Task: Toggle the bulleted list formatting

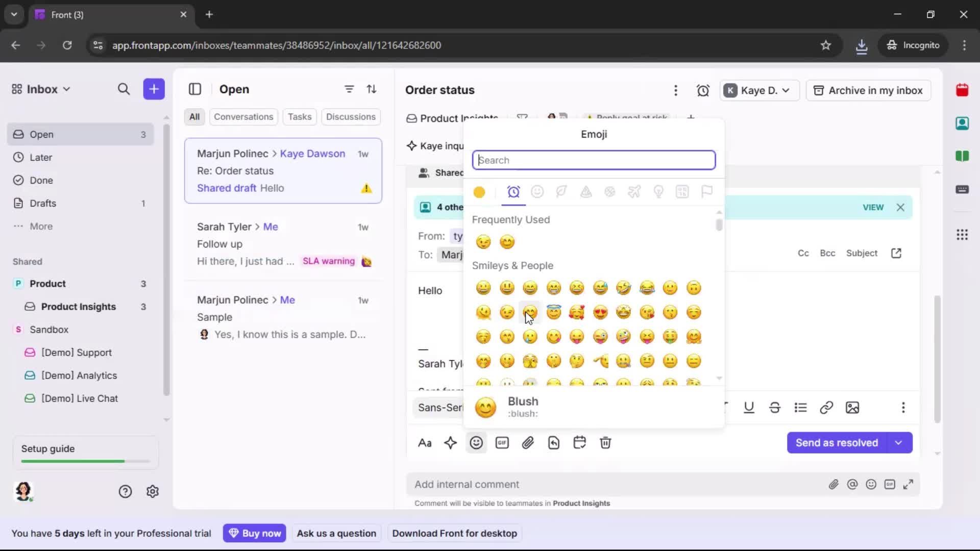Action: pos(801,408)
